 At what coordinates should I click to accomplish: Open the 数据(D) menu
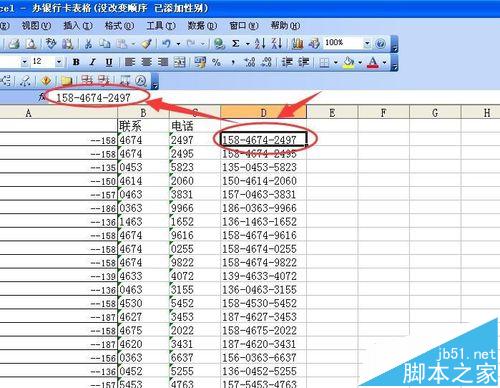[x=202, y=25]
